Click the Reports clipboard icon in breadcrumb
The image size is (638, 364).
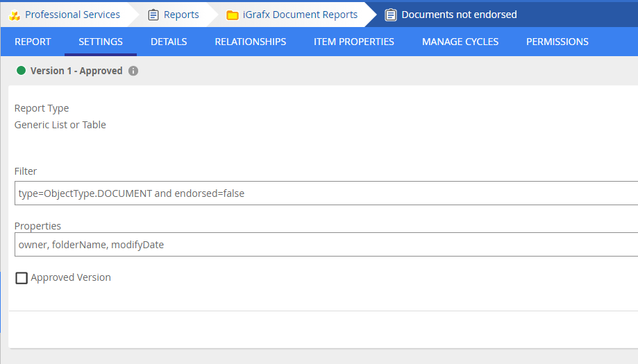(x=153, y=15)
